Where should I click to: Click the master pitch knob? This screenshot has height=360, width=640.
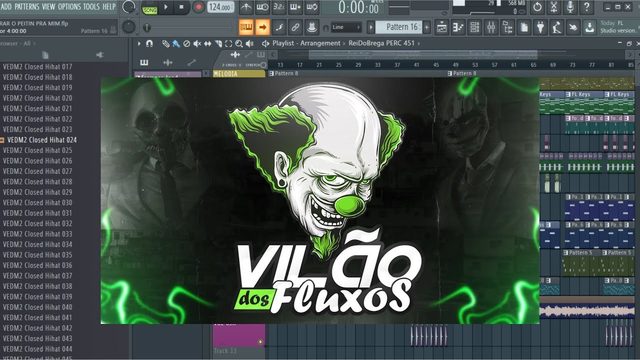coord(129,27)
